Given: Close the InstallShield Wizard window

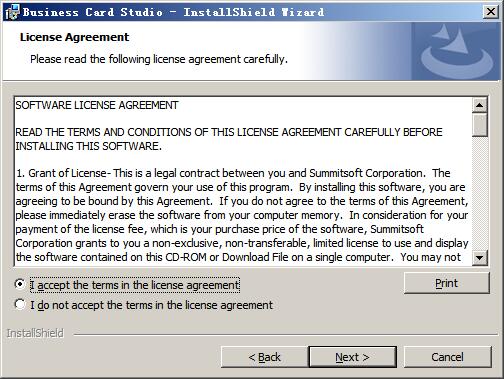Looking at the screenshot, I should pyautogui.click(x=490, y=12).
